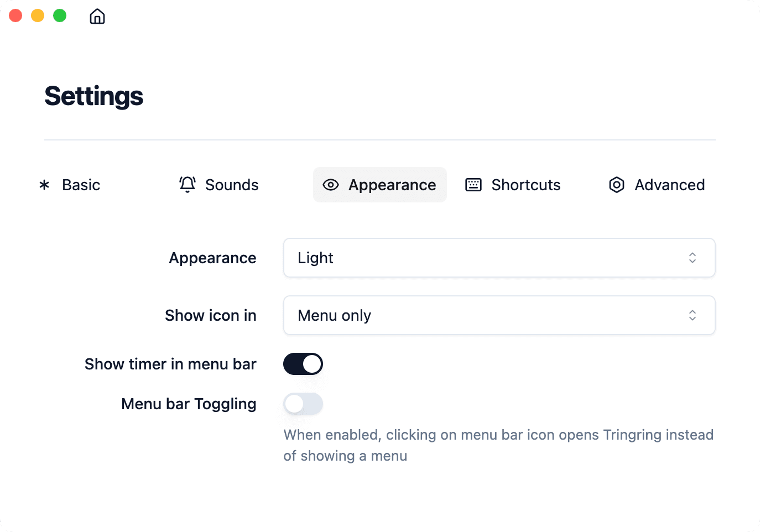Click the chevron arrows in Appearance selector
The width and height of the screenshot is (760, 532).
point(692,258)
